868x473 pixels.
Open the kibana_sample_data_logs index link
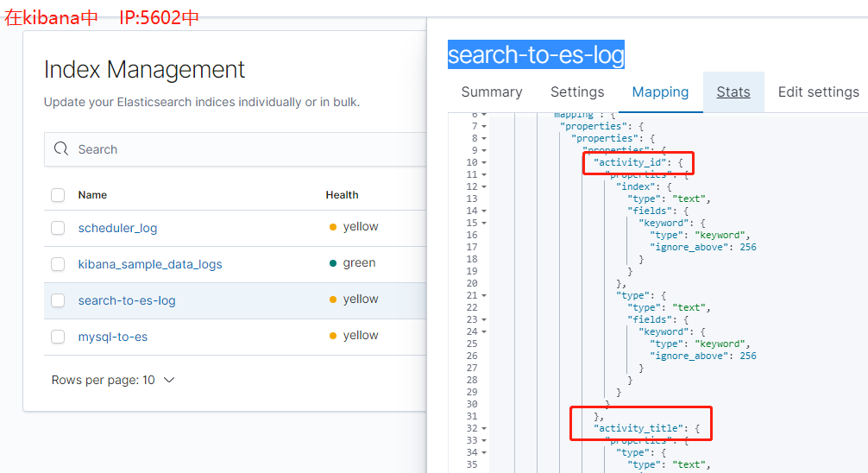(150, 264)
